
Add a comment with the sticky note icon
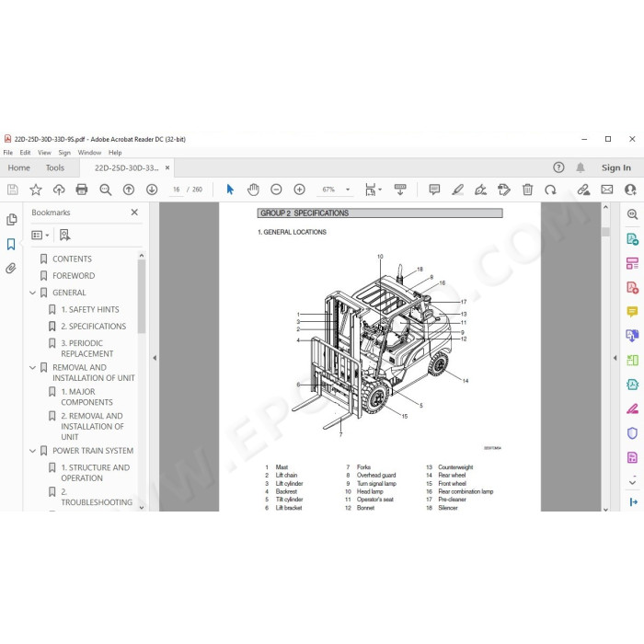click(434, 190)
